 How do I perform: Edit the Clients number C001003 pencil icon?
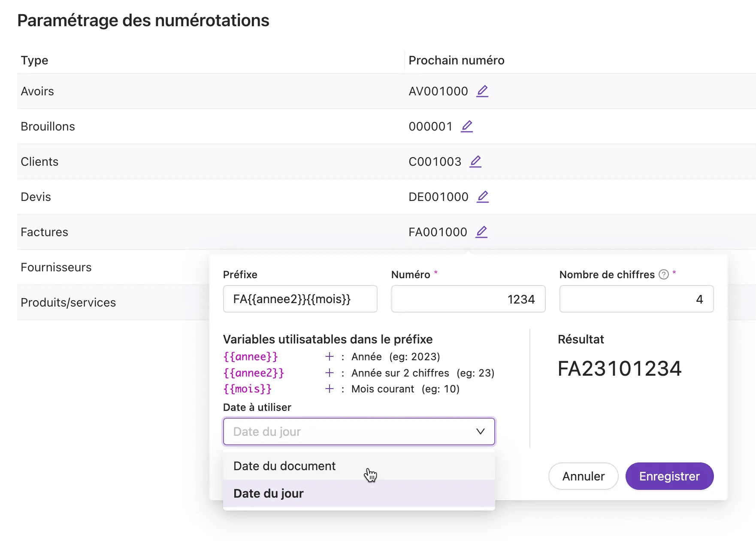click(475, 161)
